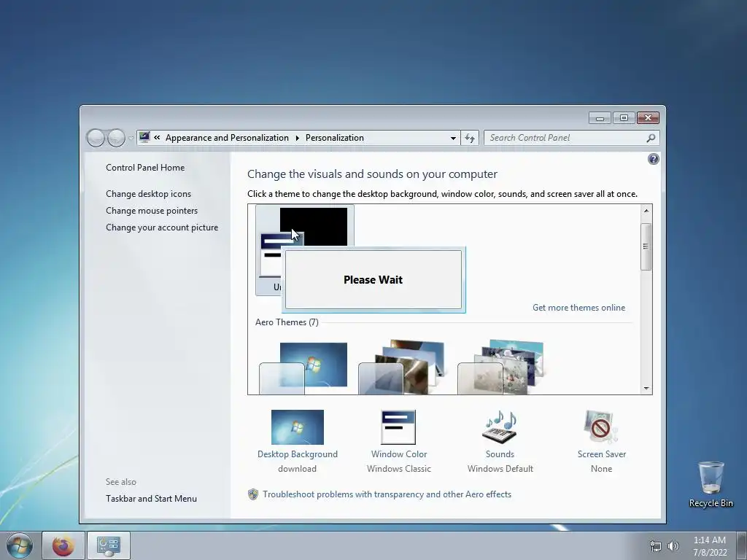Click the Control Panel address bar icon
Viewport: 747px width, 560px height.
point(144,138)
